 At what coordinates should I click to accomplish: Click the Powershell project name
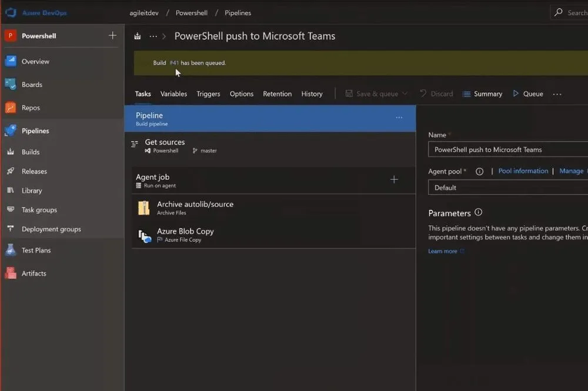39,36
